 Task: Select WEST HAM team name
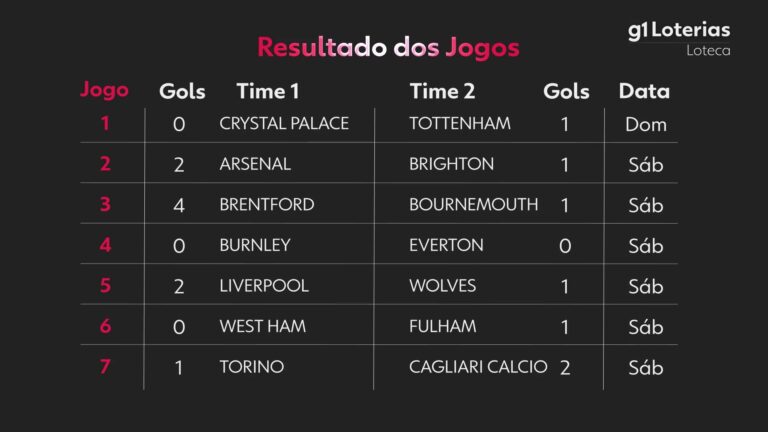point(263,326)
